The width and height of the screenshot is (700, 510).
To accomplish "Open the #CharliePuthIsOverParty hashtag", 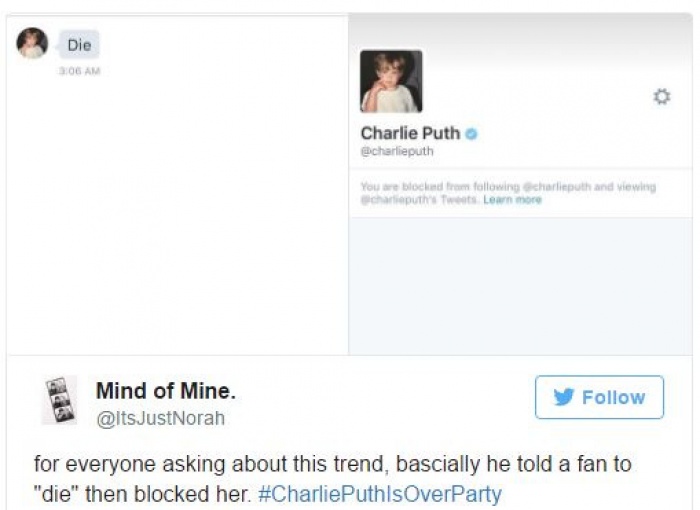I will 380,494.
